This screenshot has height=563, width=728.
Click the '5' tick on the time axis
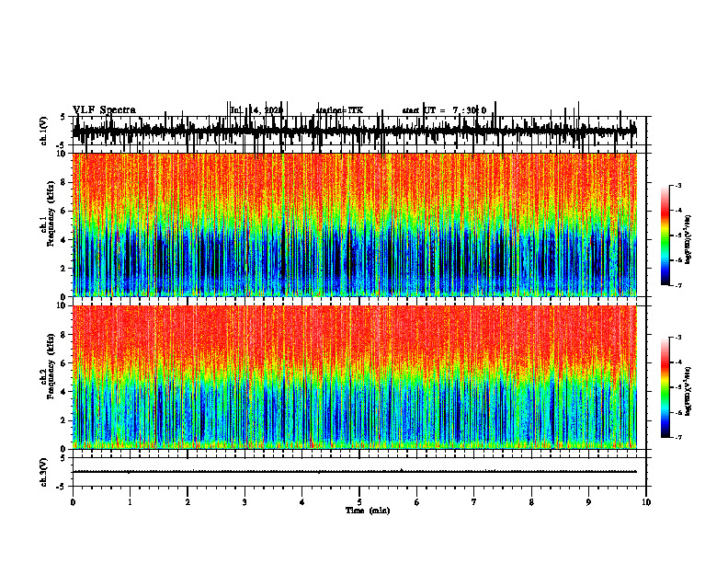pos(359,502)
